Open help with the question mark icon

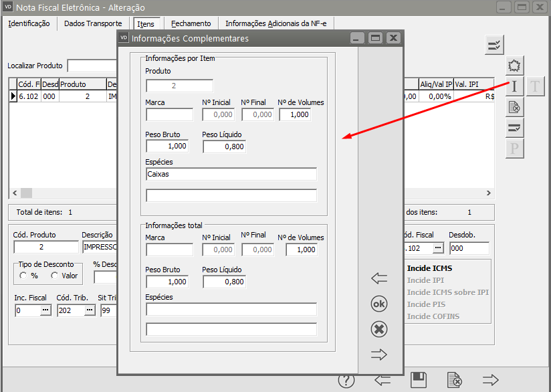(346, 380)
